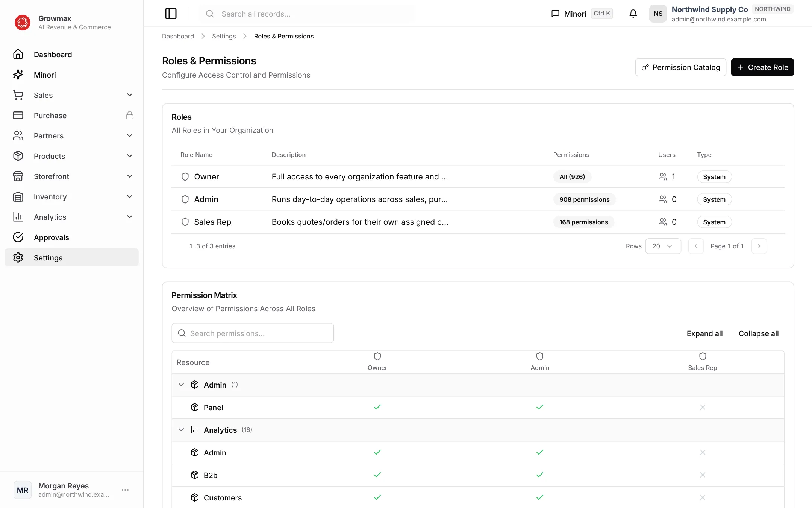
Task: Collapse the Analytics (16) matrix group
Action: 181,430
